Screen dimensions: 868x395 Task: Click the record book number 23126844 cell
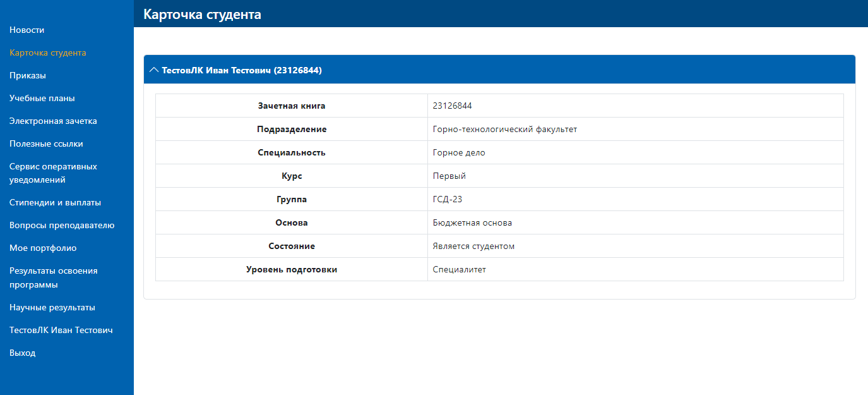(452, 106)
